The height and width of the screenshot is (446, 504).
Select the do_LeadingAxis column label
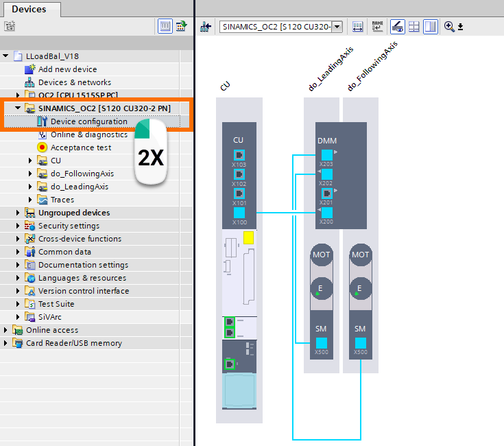click(x=331, y=69)
